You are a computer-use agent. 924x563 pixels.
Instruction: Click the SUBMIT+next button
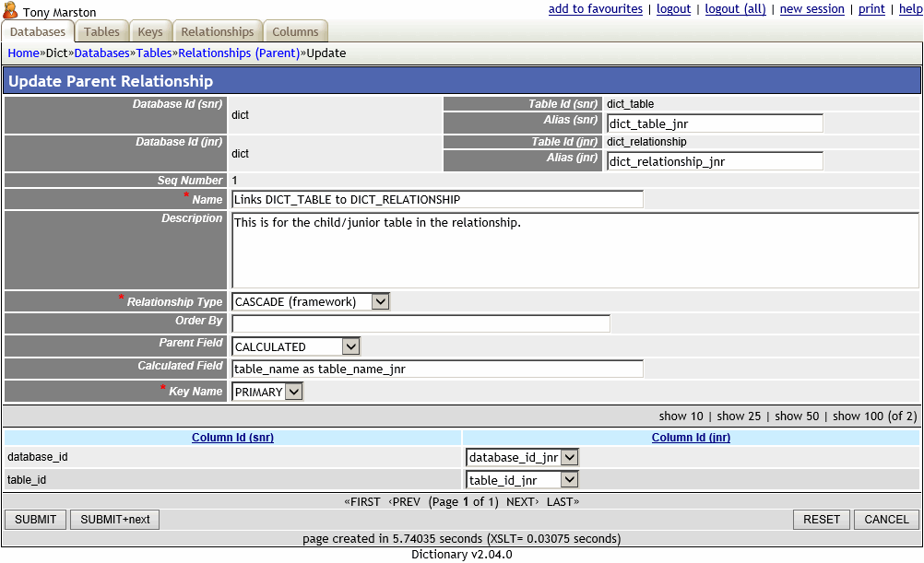113,519
